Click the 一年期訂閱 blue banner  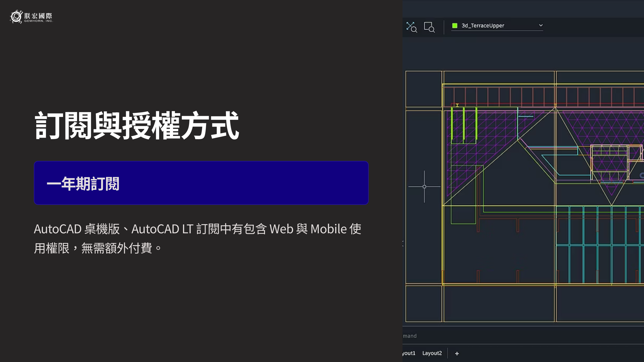coord(201,183)
